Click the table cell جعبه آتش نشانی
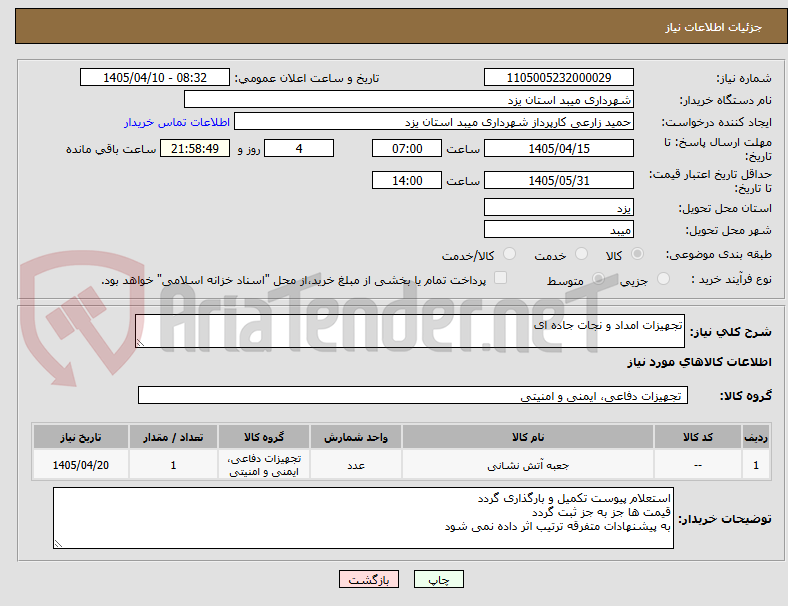The width and height of the screenshot is (788, 606). click(x=528, y=465)
